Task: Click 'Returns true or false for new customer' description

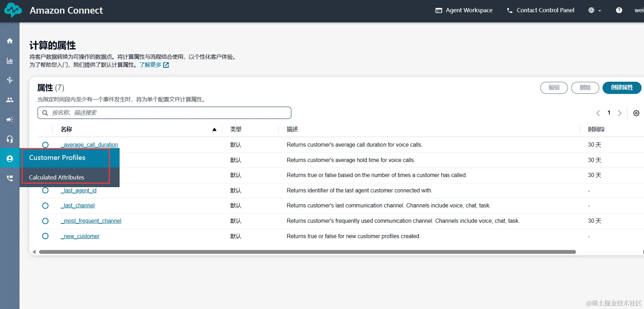Action: tap(354, 236)
